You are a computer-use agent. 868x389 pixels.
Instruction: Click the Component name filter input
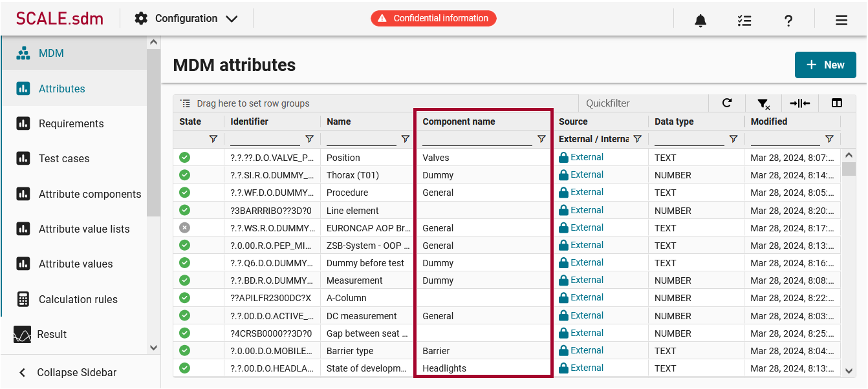tap(477, 139)
